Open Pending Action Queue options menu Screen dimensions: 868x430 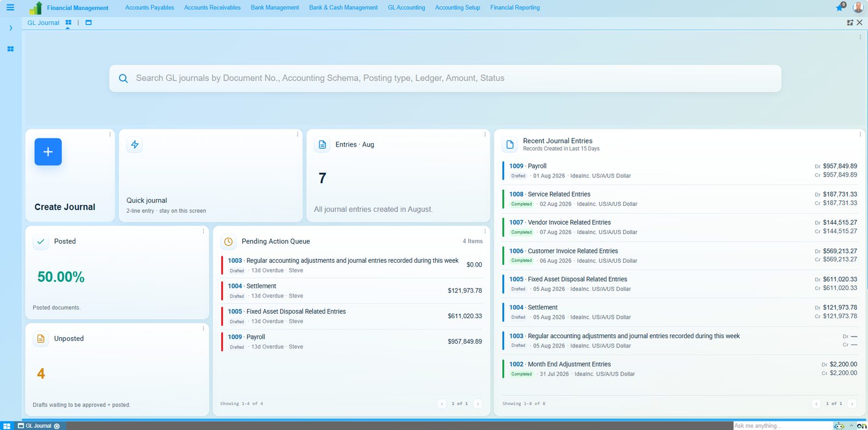[485, 231]
